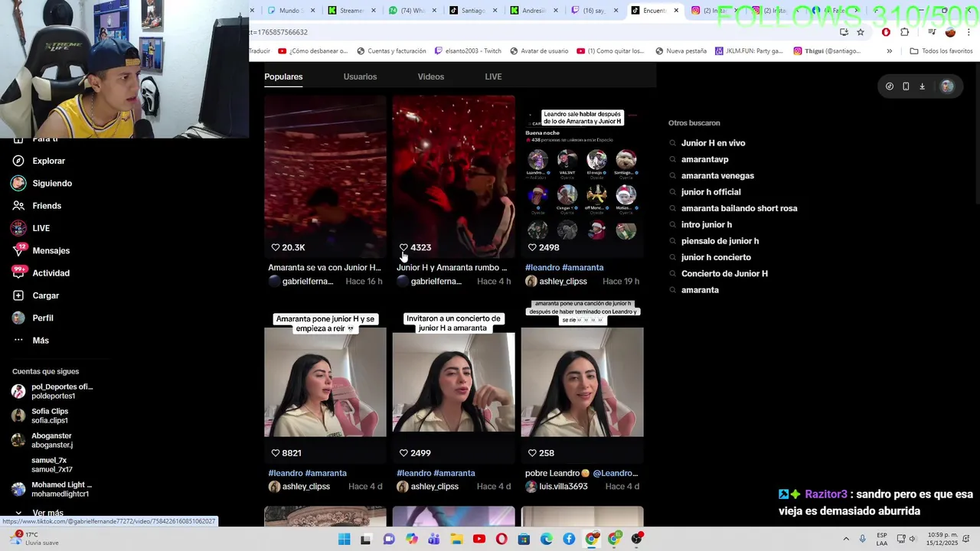Click #leandro #amaranta hashtag with 2498 likes
This screenshot has height=551, width=980.
pos(564,268)
